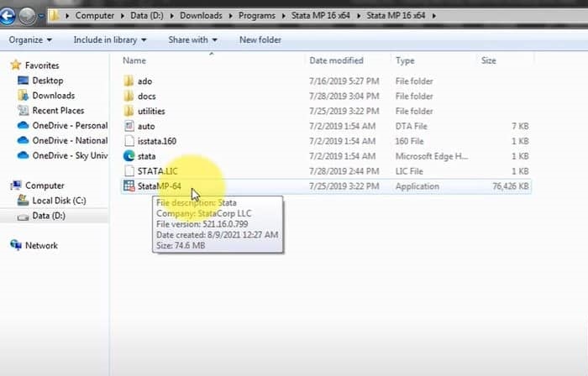Image resolution: width=588 pixels, height=376 pixels.
Task: Select the isstata.160 file icon
Action: point(129,141)
